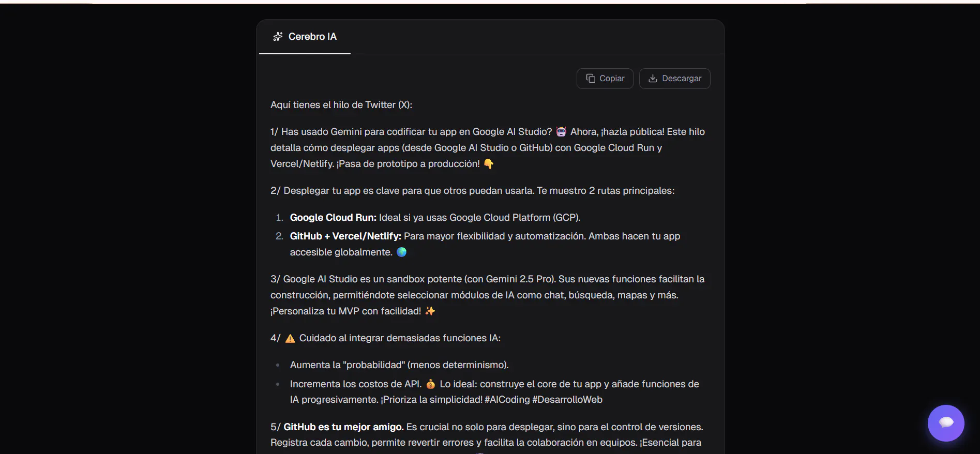This screenshot has height=454, width=980.
Task: Click the robot emoji after "Google AI Studio?"
Action: (x=561, y=132)
